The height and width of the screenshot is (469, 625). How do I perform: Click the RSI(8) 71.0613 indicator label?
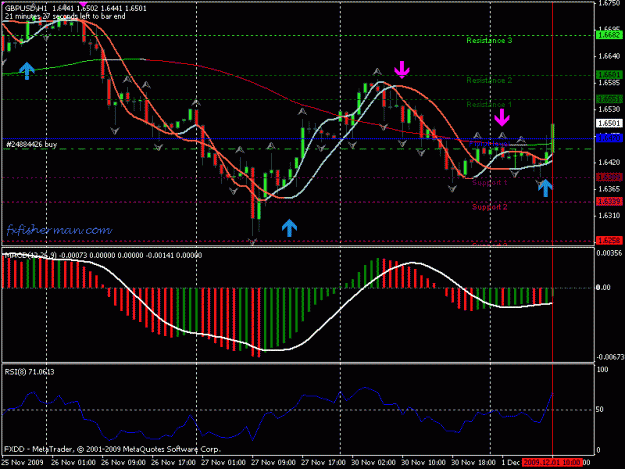[29, 372]
